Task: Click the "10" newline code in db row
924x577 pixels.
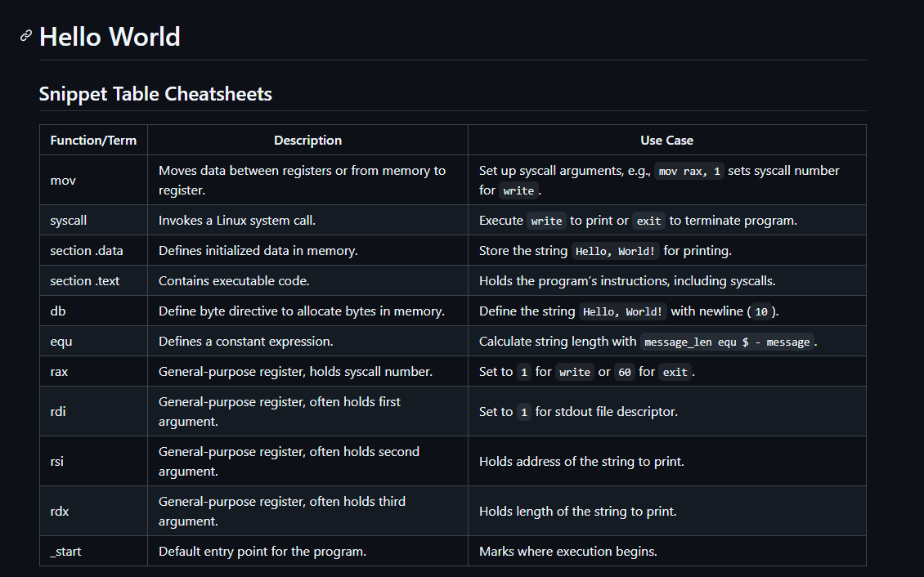Action: pos(761,311)
